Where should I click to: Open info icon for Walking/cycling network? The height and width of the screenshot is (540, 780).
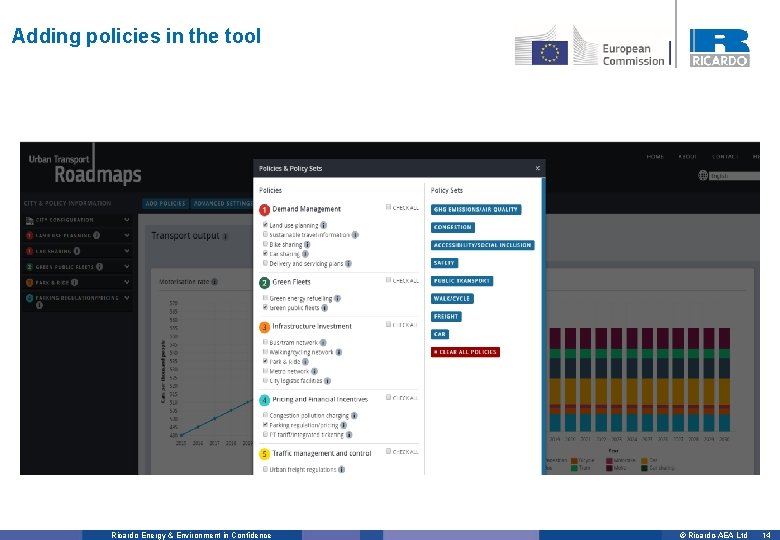click(x=339, y=352)
